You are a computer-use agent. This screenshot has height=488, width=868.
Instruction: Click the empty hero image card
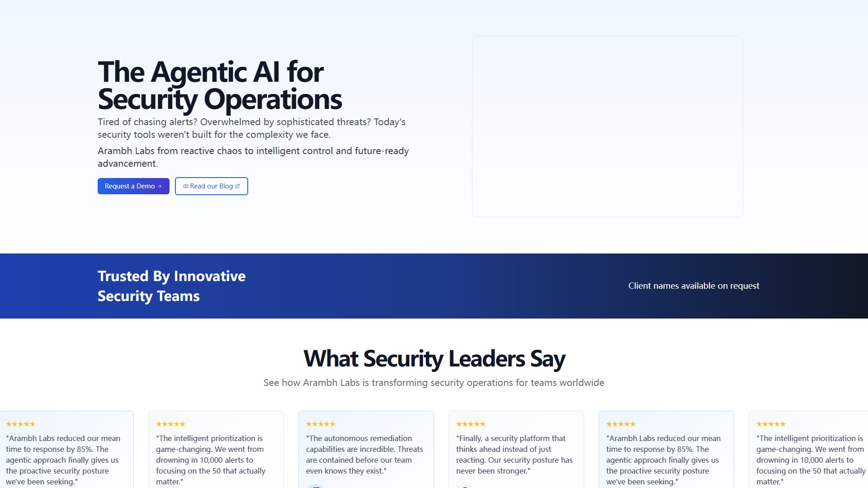[607, 127]
